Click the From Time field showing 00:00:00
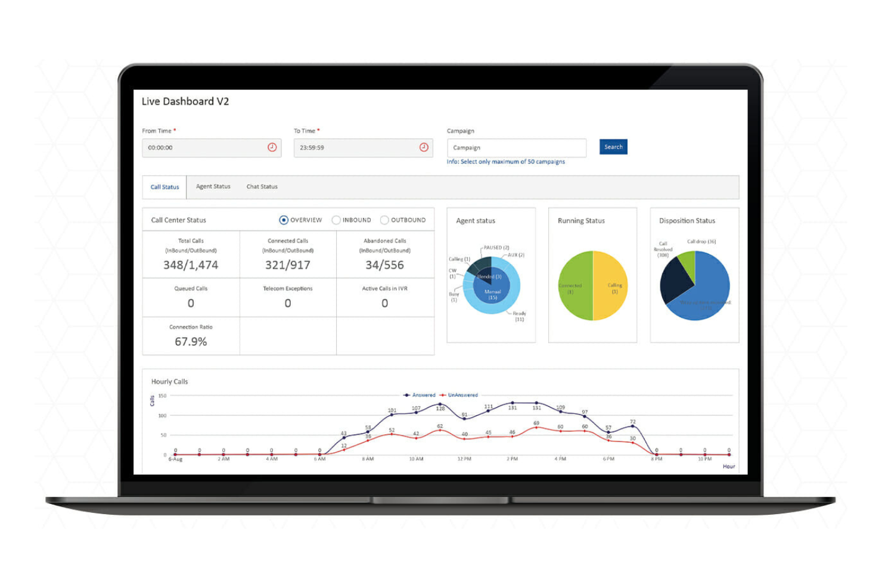 [x=203, y=147]
